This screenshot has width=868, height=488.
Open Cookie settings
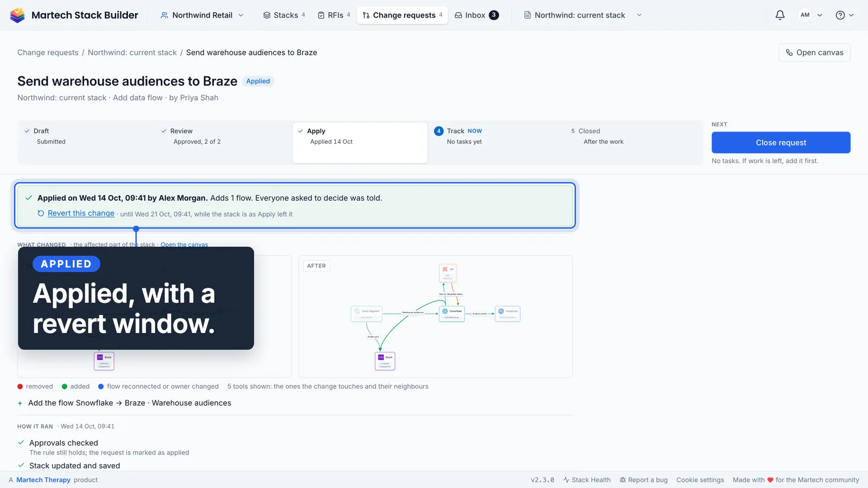tap(700, 480)
